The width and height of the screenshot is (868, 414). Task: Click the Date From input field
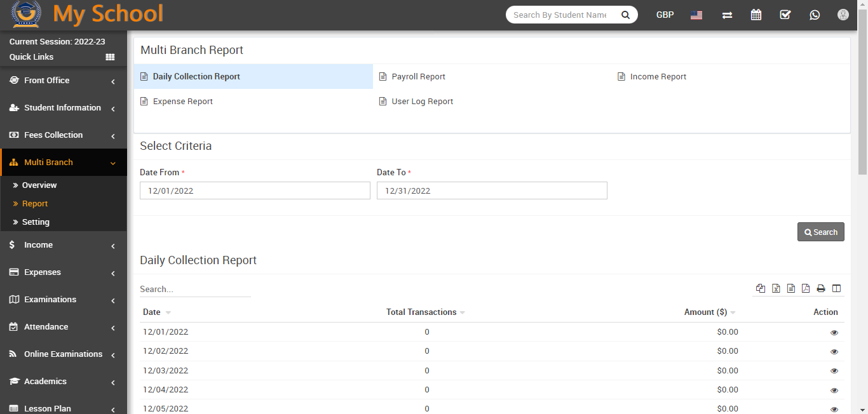click(x=255, y=190)
